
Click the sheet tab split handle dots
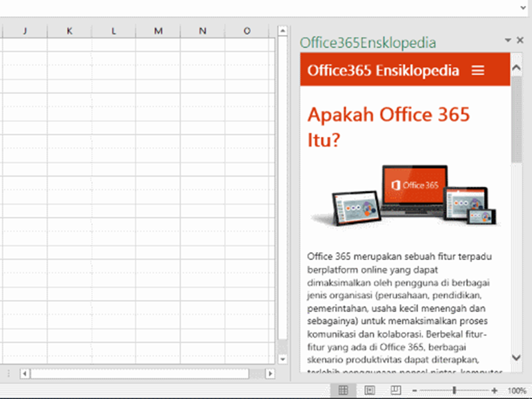(x=9, y=374)
